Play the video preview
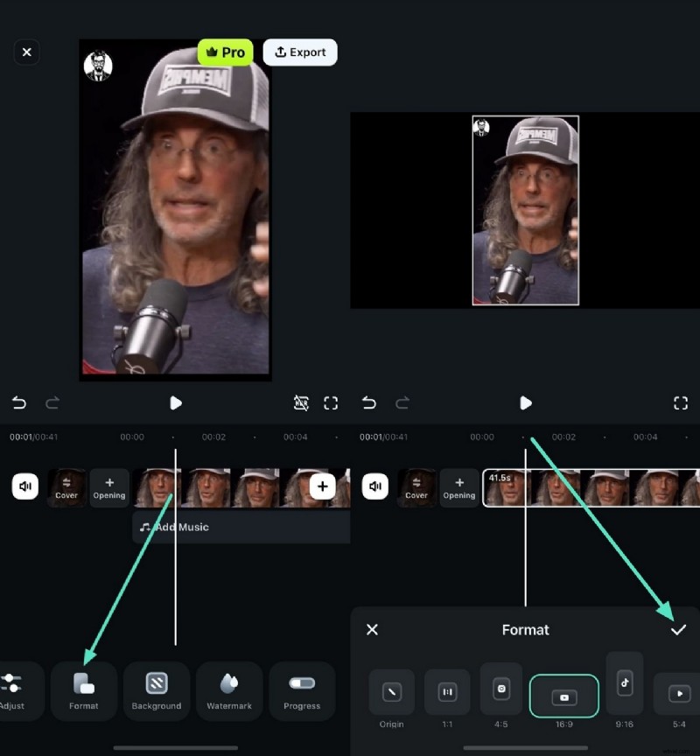Screen dimensions: 700x756 (176, 403)
